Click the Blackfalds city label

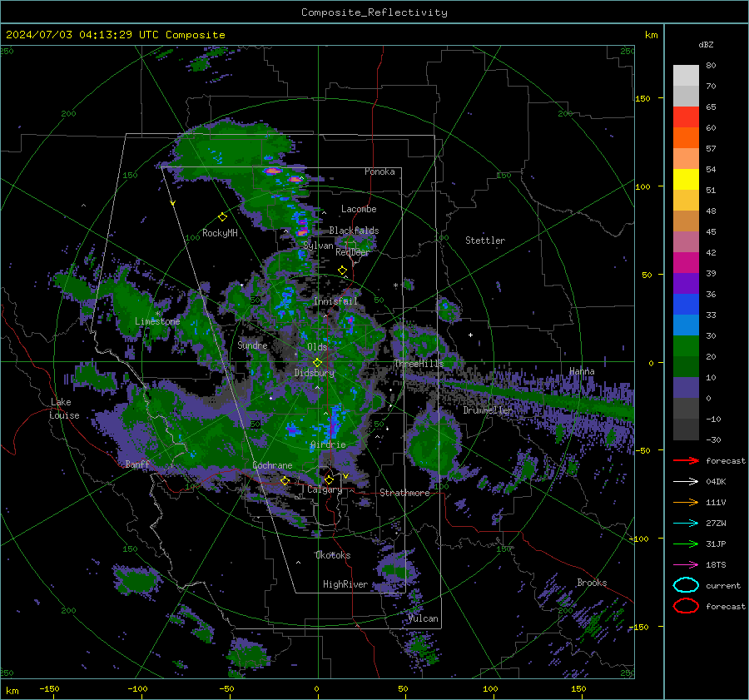tap(354, 231)
